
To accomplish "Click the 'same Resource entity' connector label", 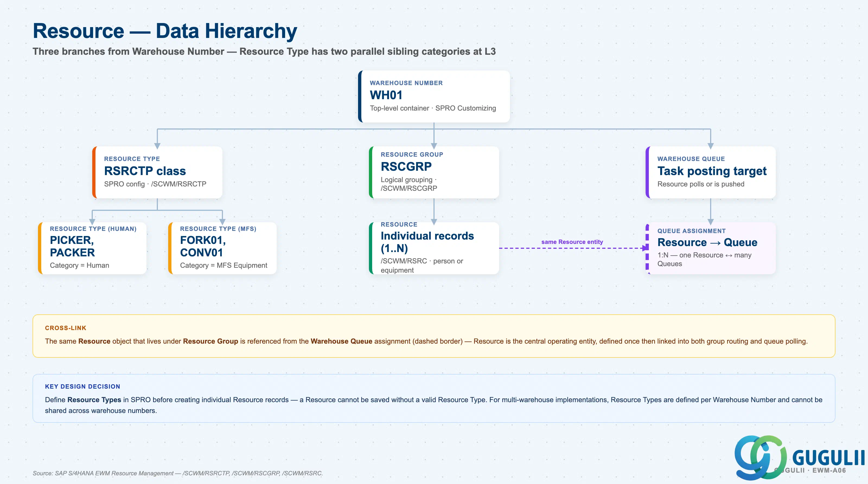I will click(x=572, y=242).
